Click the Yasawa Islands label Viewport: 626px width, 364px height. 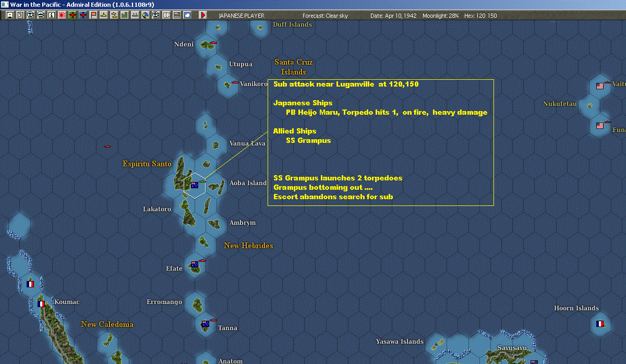click(x=400, y=342)
